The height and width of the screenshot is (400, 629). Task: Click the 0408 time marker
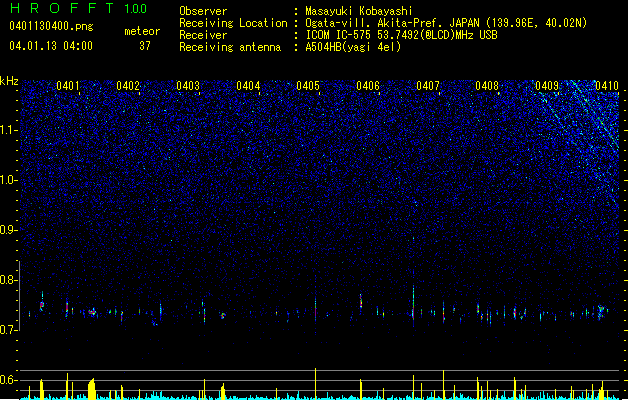coord(487,86)
